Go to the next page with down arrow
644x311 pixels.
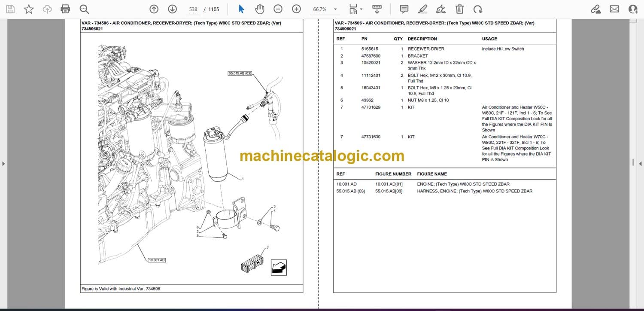tap(172, 9)
